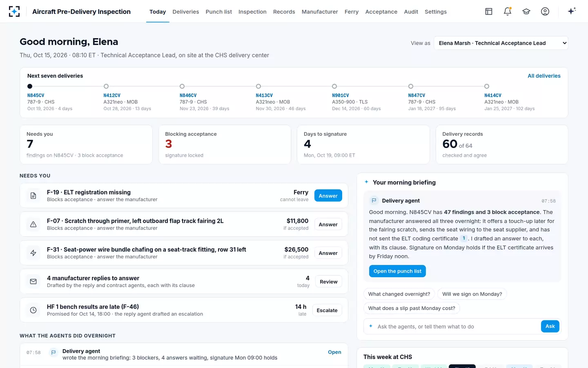Open the notifications bell icon
The height and width of the screenshot is (368, 588).
coord(508,11)
